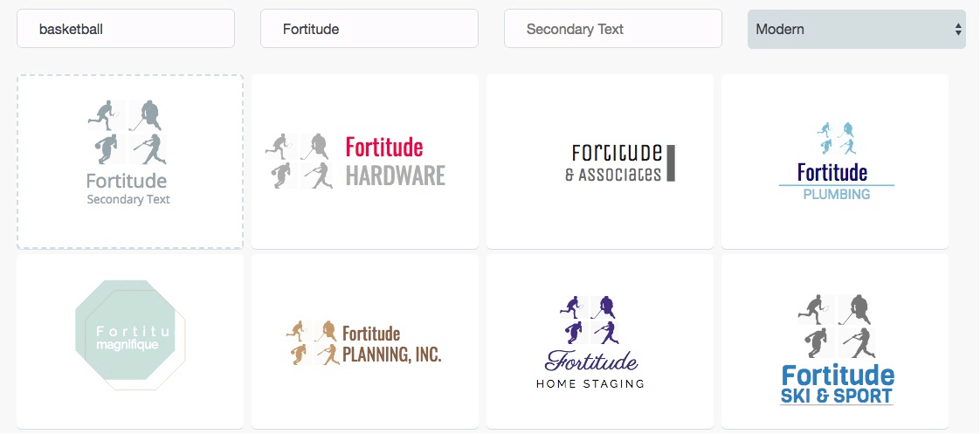
Task: Pick the Fortitude Ski & Sport blue text
Action: (837, 385)
